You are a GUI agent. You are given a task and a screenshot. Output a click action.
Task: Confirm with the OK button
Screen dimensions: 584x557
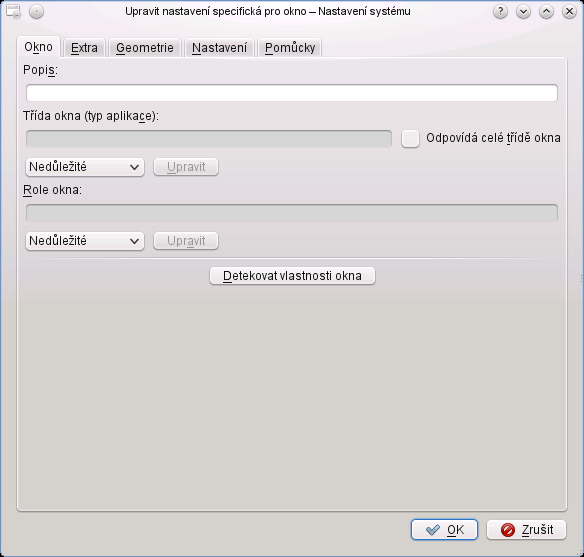(x=444, y=529)
